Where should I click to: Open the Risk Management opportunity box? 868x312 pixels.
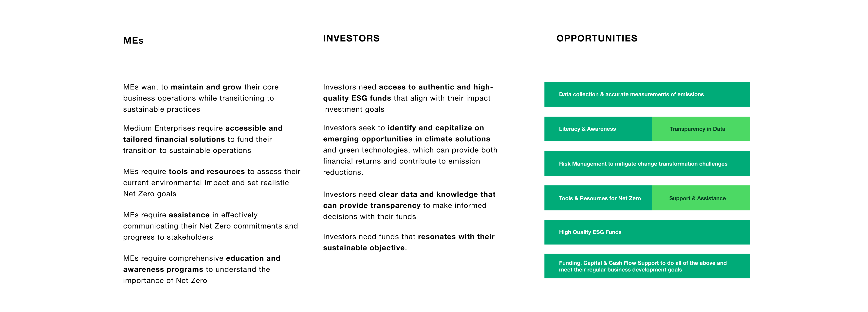coord(646,164)
